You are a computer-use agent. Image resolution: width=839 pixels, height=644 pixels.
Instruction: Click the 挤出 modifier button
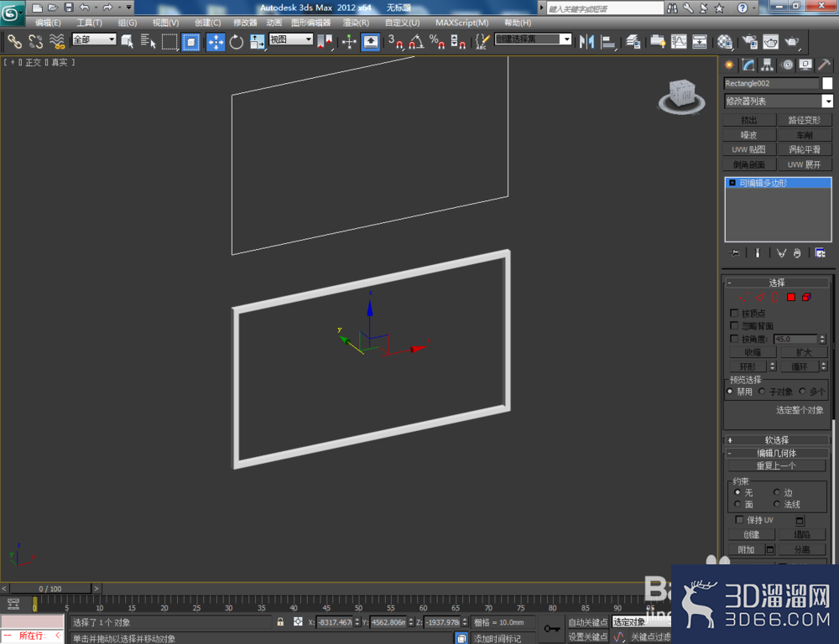tap(748, 120)
